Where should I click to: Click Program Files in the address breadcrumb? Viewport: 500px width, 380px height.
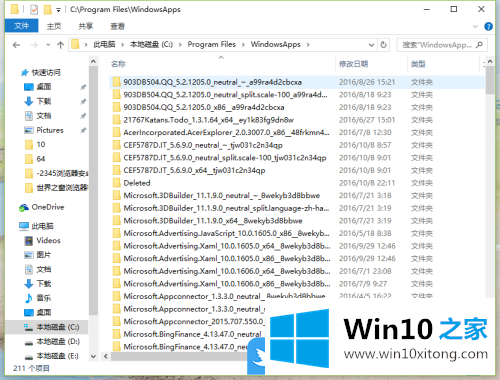212,44
